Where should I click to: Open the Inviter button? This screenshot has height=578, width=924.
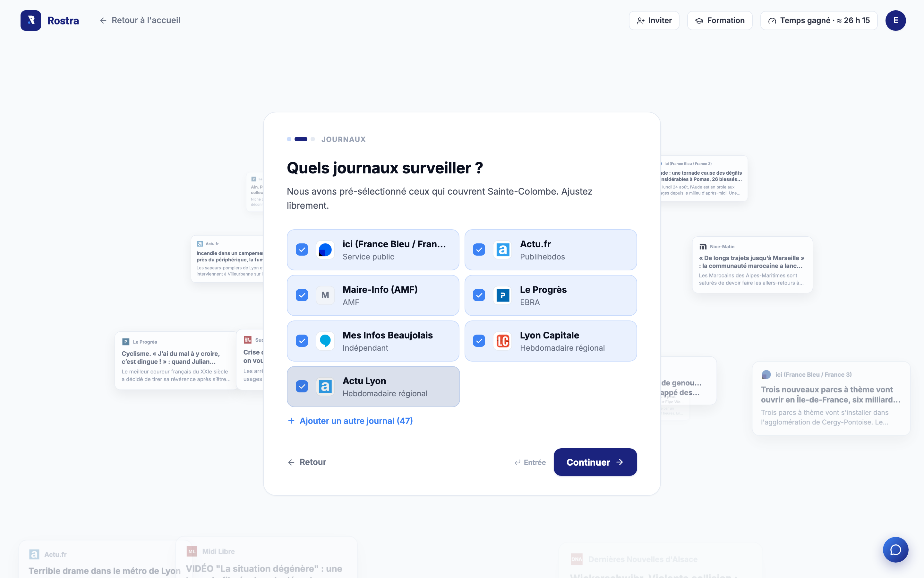(x=654, y=21)
